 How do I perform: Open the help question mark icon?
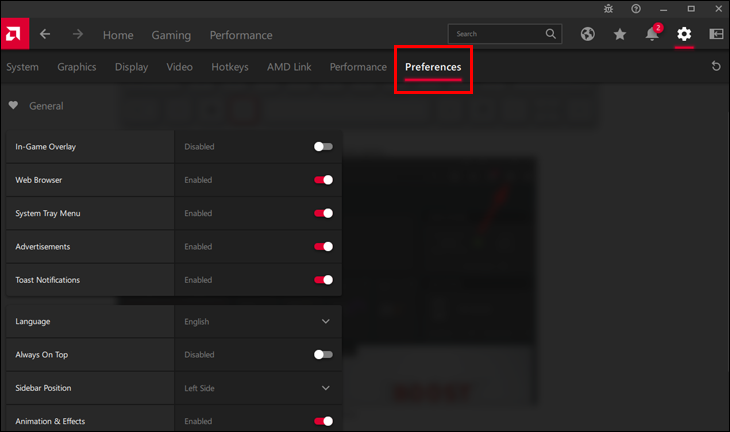pos(636,9)
